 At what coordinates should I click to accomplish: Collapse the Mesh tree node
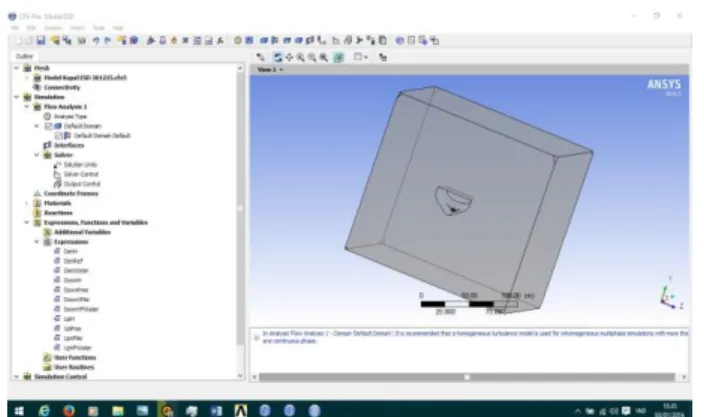click(17, 68)
